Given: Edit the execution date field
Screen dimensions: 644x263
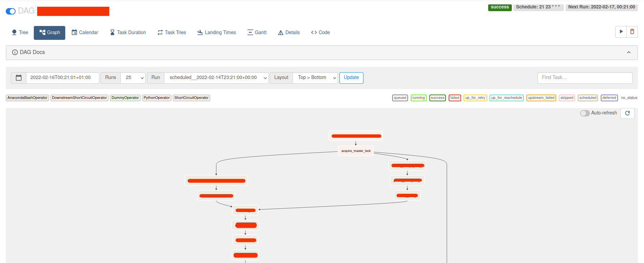Looking at the screenshot, I should point(63,78).
